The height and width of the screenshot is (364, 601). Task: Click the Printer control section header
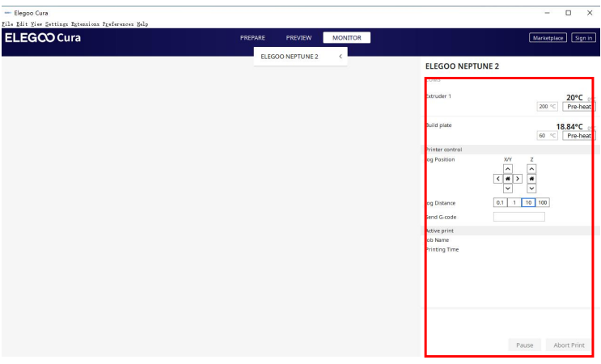510,150
